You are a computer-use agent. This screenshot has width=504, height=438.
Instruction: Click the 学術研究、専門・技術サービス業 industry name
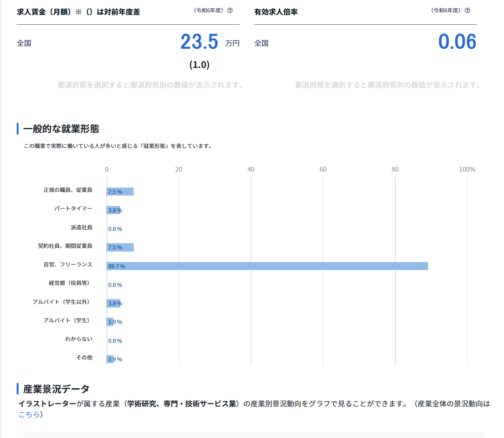coord(182,404)
